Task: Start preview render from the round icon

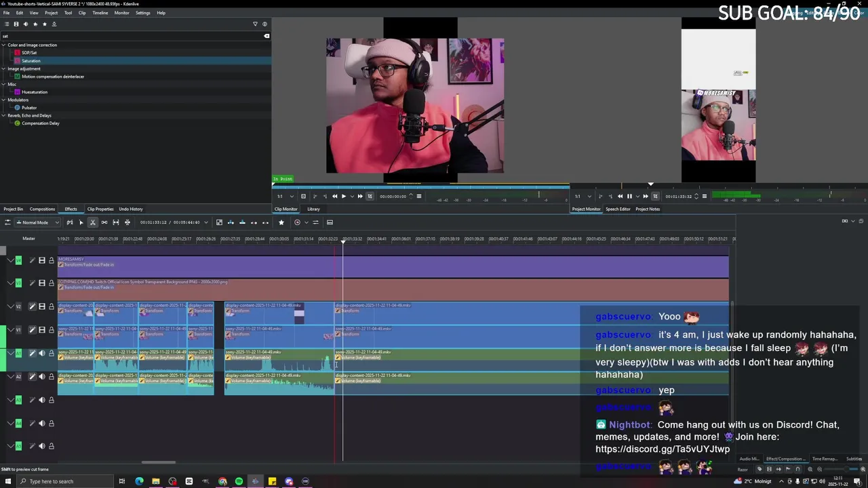Action: pyautogui.click(x=297, y=222)
